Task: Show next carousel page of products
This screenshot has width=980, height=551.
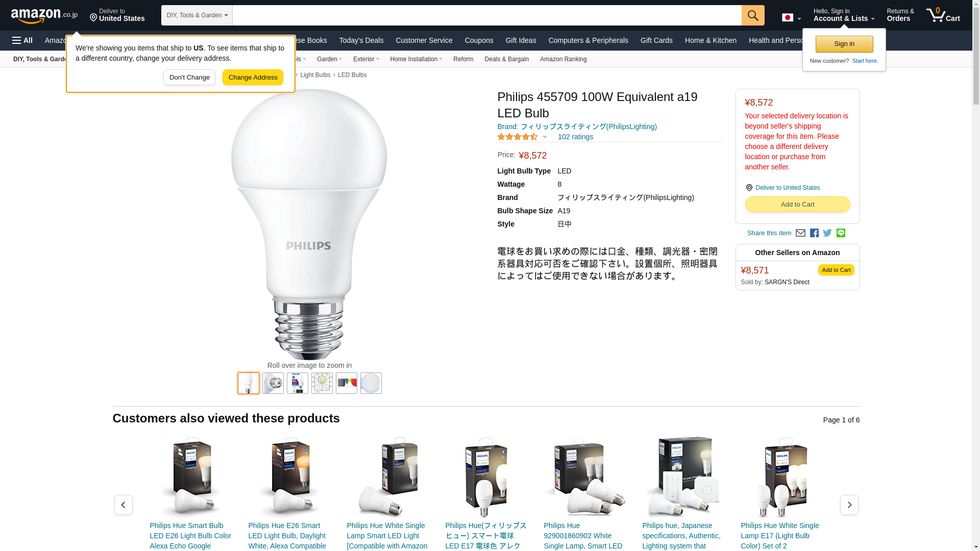Action: coord(849,505)
